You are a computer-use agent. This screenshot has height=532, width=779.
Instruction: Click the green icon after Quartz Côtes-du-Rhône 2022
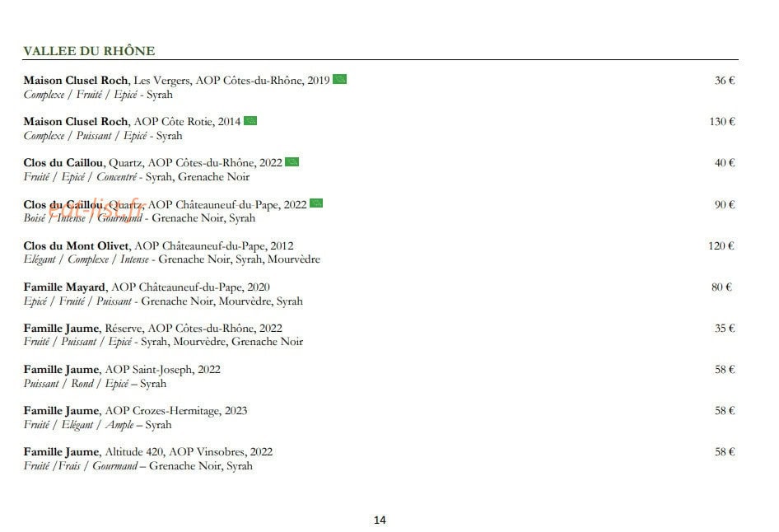[292, 162]
